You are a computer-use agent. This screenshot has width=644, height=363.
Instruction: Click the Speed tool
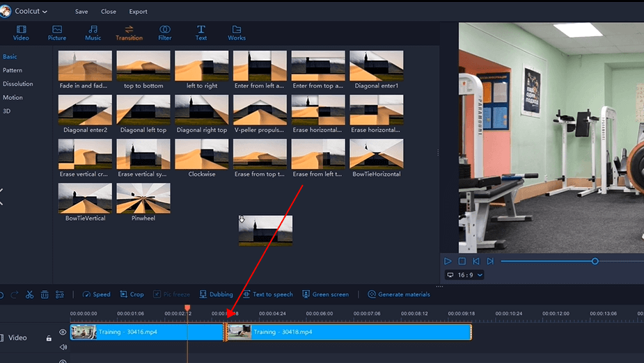[x=97, y=294]
